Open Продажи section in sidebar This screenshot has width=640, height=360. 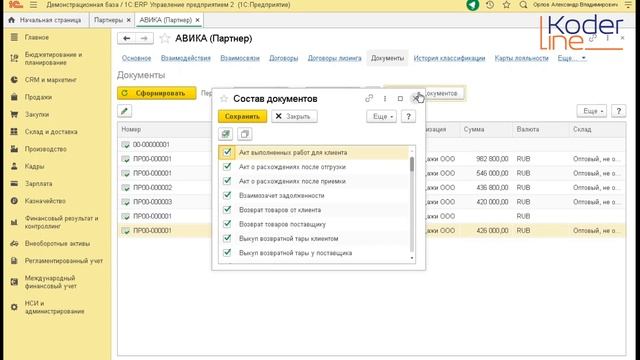(38, 97)
